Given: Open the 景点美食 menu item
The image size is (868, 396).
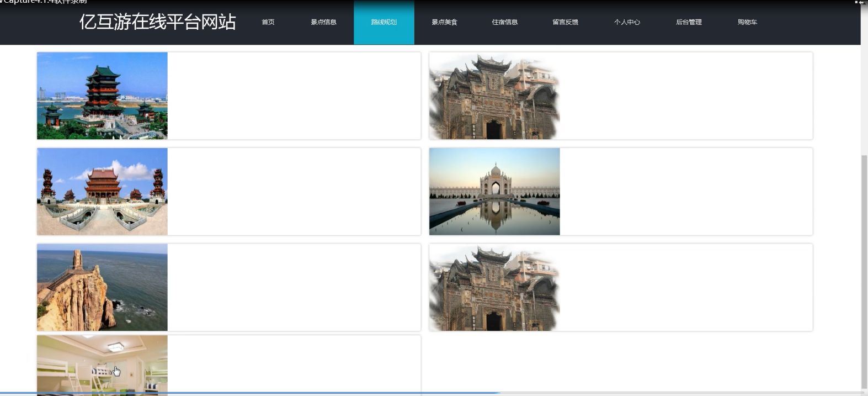Looking at the screenshot, I should (x=444, y=22).
